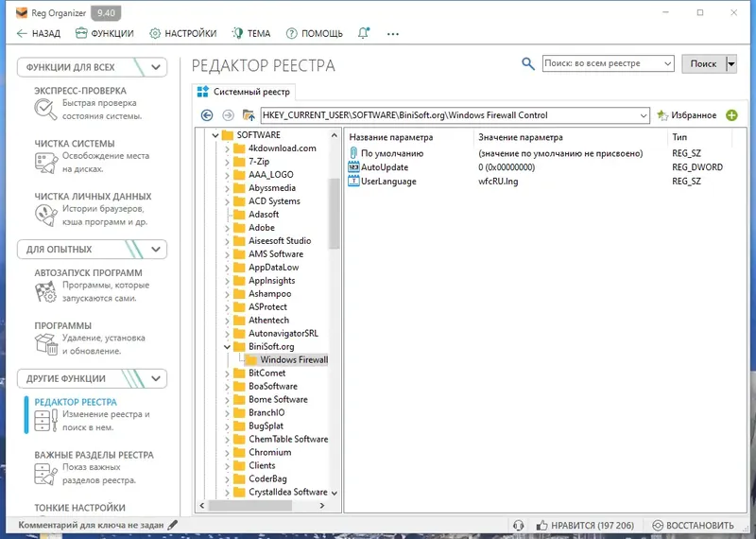
Task: Select the Windows Firewall key
Action: (294, 359)
